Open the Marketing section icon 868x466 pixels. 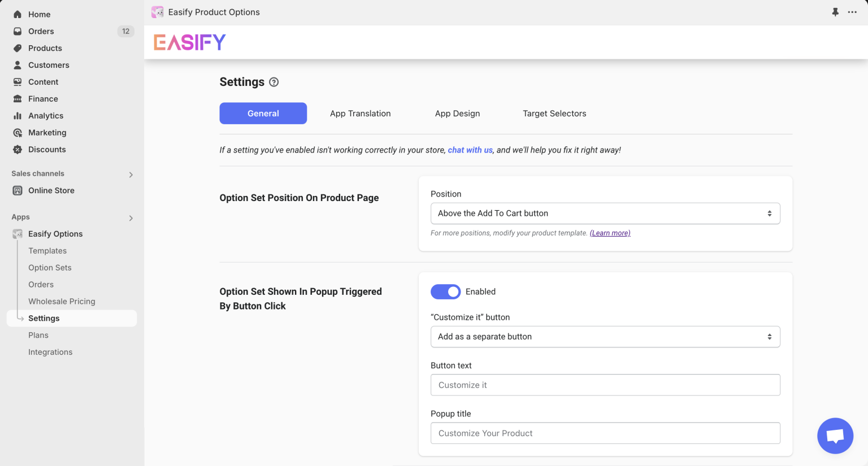(x=17, y=133)
